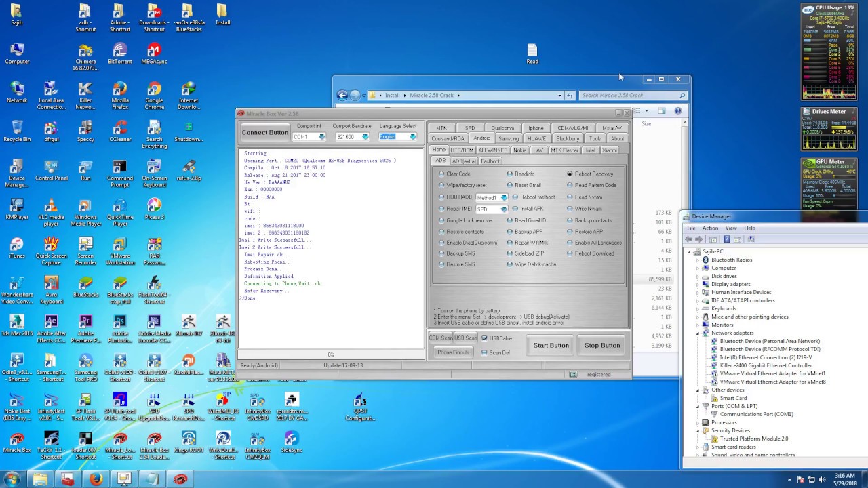868x488 pixels.
Task: Click the Help icon in Device Manager toolbar
Action: [726, 239]
